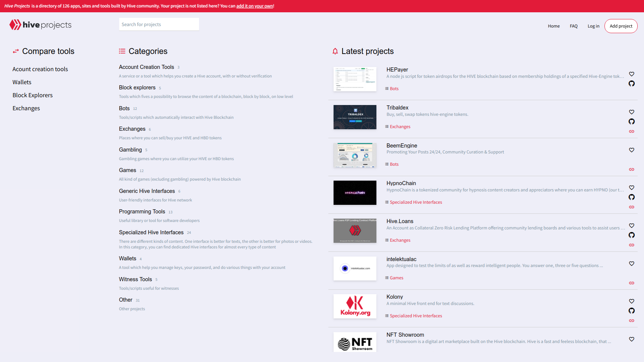The image size is (644, 362).
Task: Compare Block Explorers tools
Action: (33, 95)
